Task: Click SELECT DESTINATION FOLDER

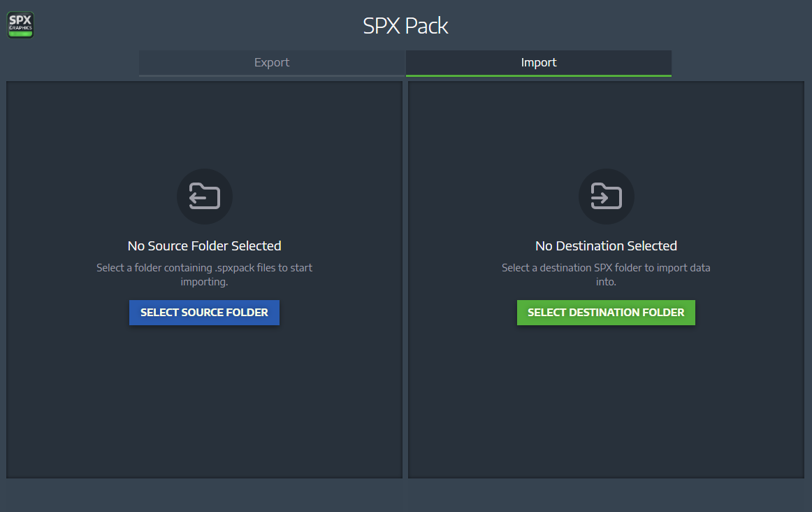Action: [606, 313]
